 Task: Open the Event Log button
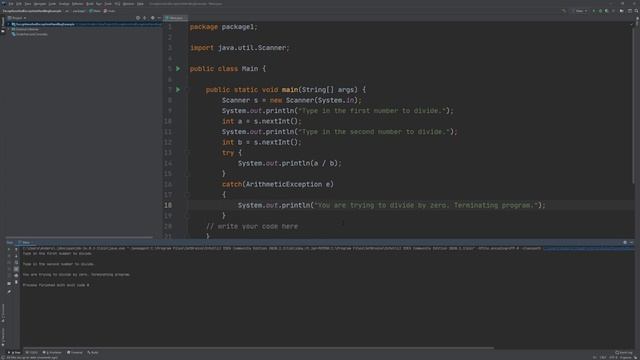point(624,352)
